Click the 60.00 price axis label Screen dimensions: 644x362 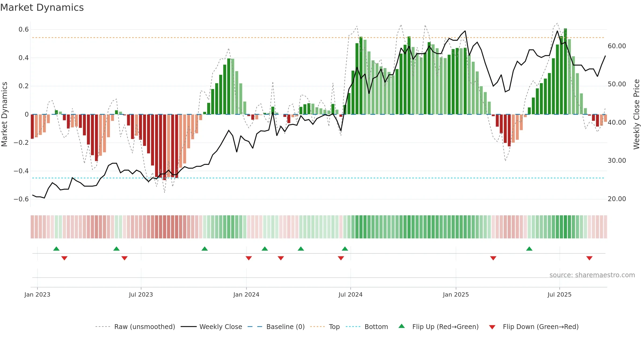coord(617,46)
